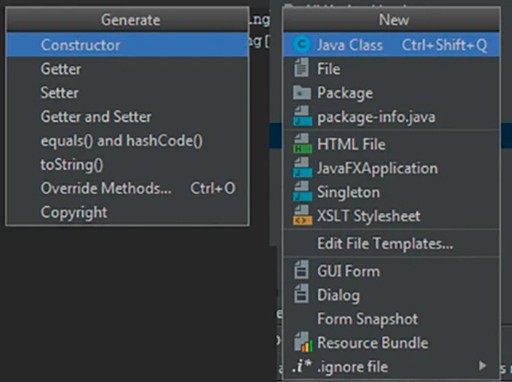Click the Generate popup title
512x382 pixels.
pos(131,20)
